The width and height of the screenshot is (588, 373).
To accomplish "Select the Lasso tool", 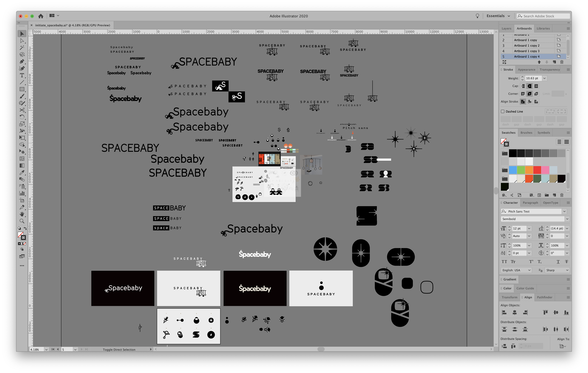I will coord(22,54).
